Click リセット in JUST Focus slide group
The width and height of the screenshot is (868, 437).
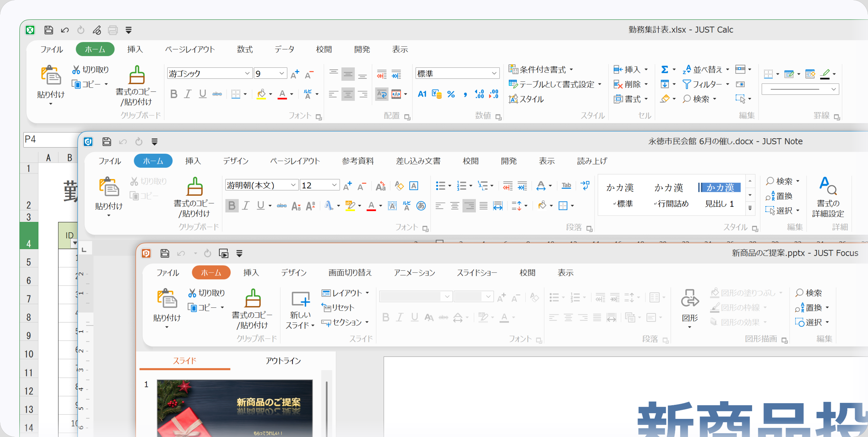(x=338, y=308)
